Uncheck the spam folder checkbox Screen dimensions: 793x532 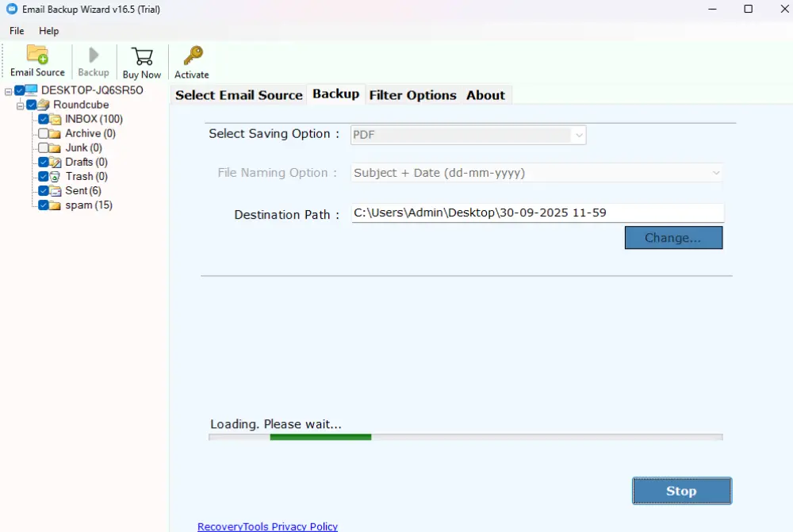(44, 205)
